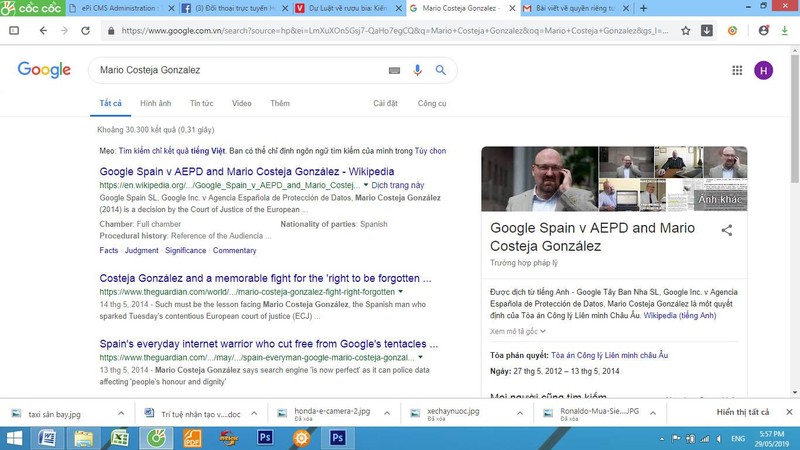Reload the Google search page
This screenshot has width=800, height=450.
tap(86, 31)
